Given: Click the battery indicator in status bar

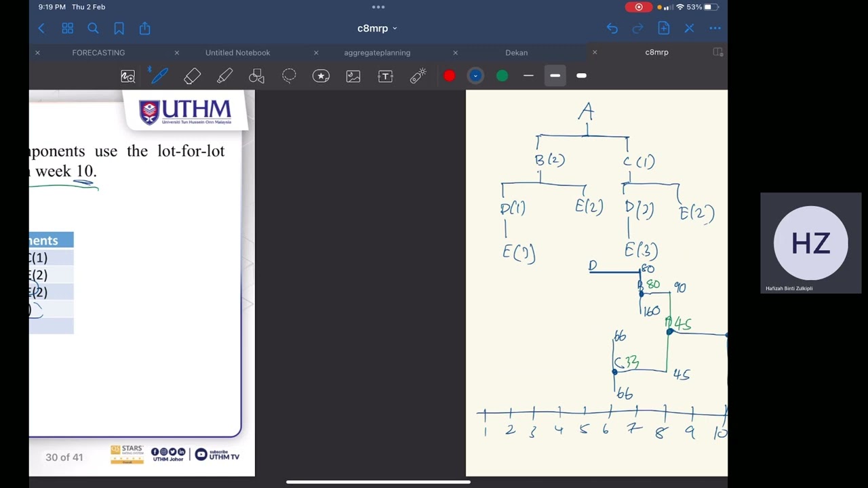Looking at the screenshot, I should (710, 7).
